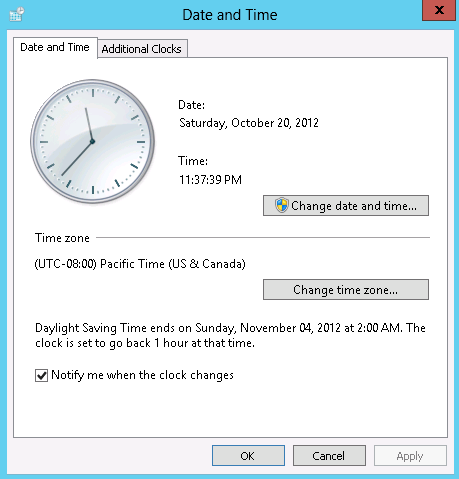Click the 'Time zone' section heading
Image resolution: width=459 pixels, height=479 pixels.
[62, 238]
